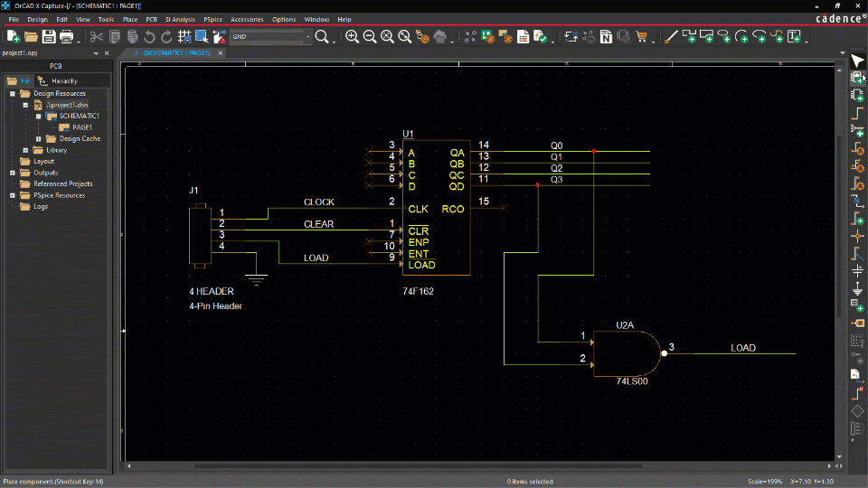Select the place net alias tool

pos(857,201)
